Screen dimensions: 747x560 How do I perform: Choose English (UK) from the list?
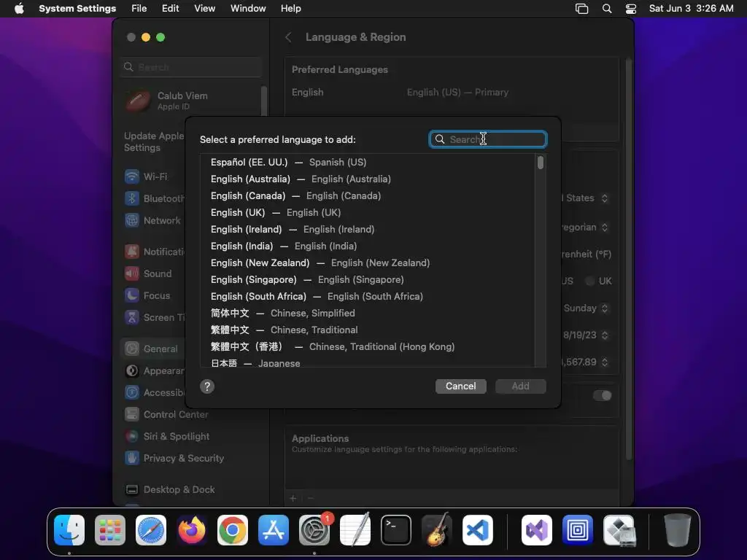tap(368, 212)
